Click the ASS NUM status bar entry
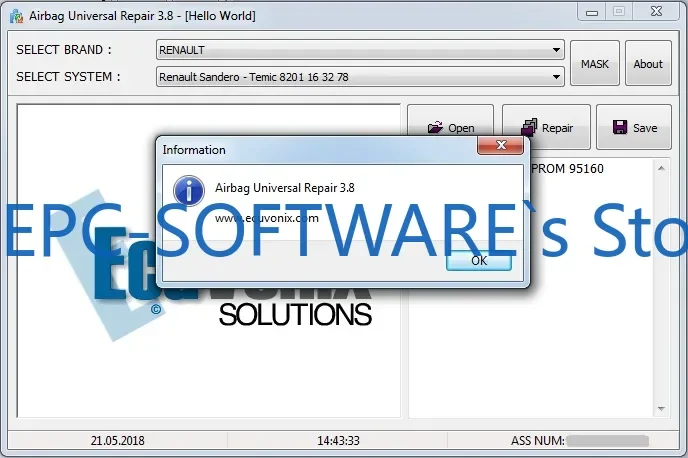This screenshot has width=688, height=458. [x=579, y=440]
